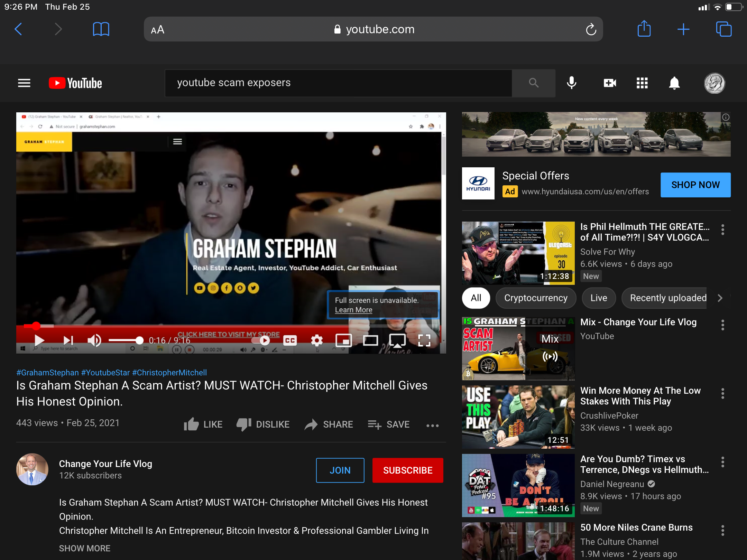The width and height of the screenshot is (747, 560).
Task: Skip to the next video
Action: [x=68, y=340]
